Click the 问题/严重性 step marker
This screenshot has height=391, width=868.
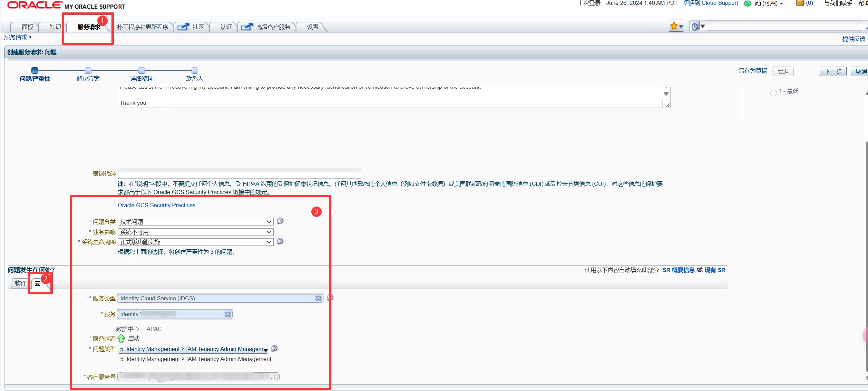point(35,71)
